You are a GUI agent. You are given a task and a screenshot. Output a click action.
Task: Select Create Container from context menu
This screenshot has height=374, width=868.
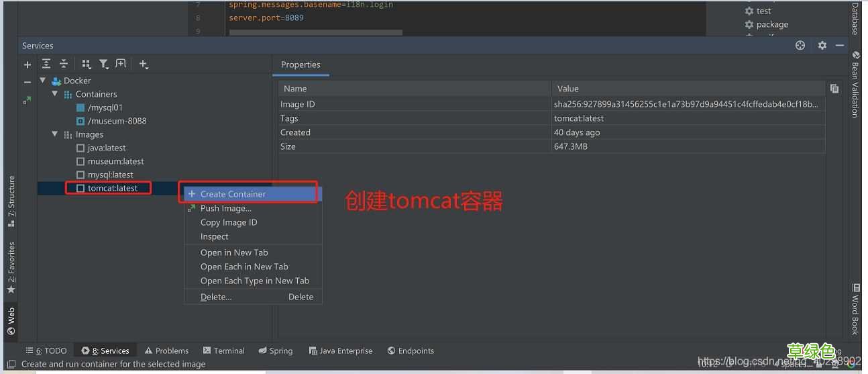(253, 194)
